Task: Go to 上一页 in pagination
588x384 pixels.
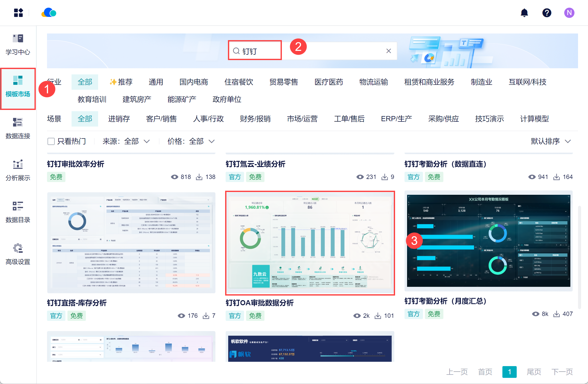Action: pos(457,372)
